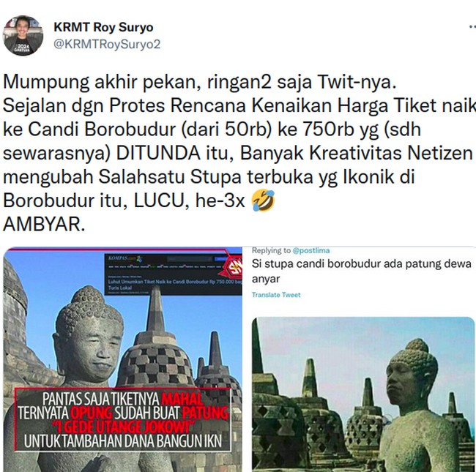Click the red SN badge on the meme

click(x=234, y=267)
